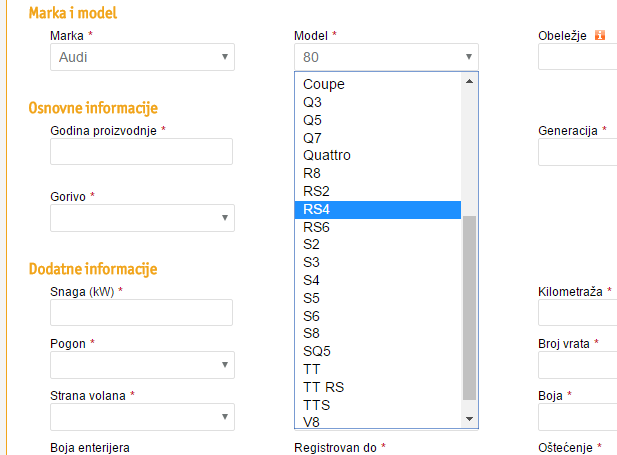The width and height of the screenshot is (617, 455).
Task: Focus the Boja field
Action: [578, 417]
